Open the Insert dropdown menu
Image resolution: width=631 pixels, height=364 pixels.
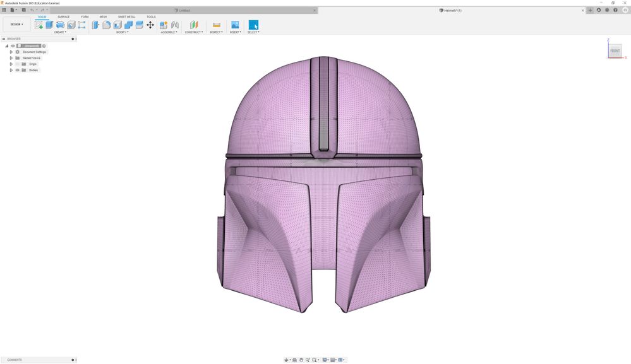236,32
